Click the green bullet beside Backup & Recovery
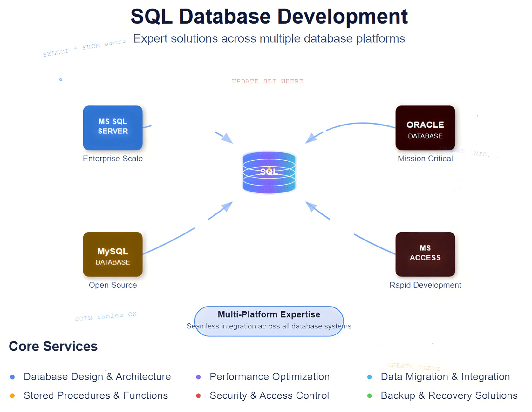The height and width of the screenshot is (412, 532). pos(369,396)
